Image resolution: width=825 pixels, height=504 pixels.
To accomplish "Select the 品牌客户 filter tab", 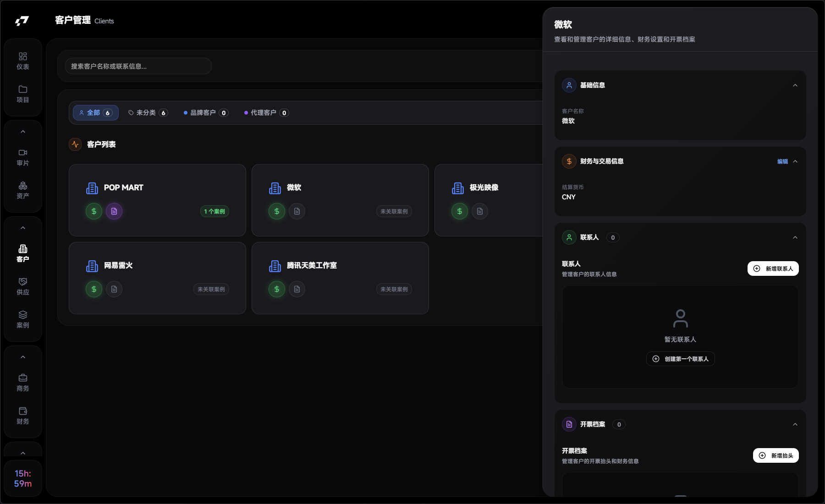I will click(206, 113).
